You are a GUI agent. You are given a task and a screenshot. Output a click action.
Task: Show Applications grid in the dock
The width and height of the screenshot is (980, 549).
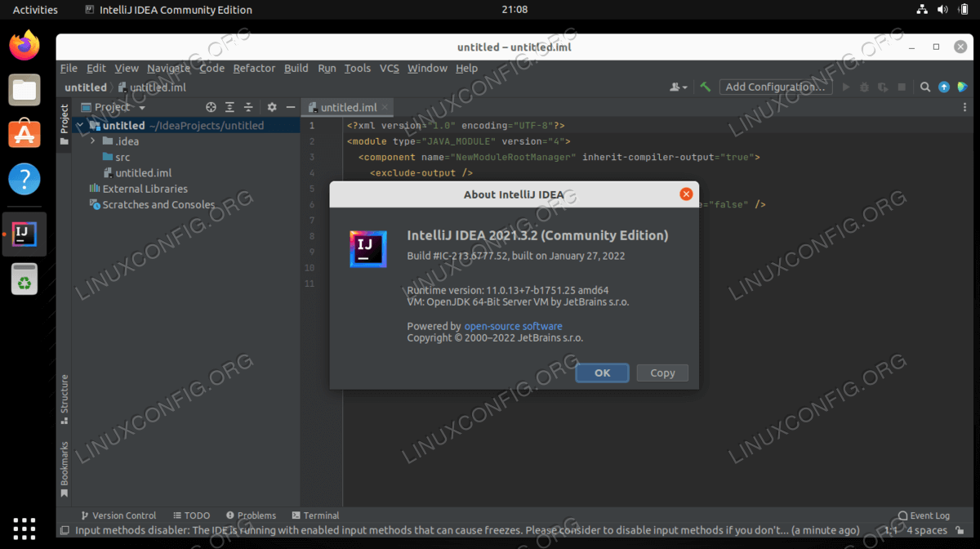[x=24, y=528]
